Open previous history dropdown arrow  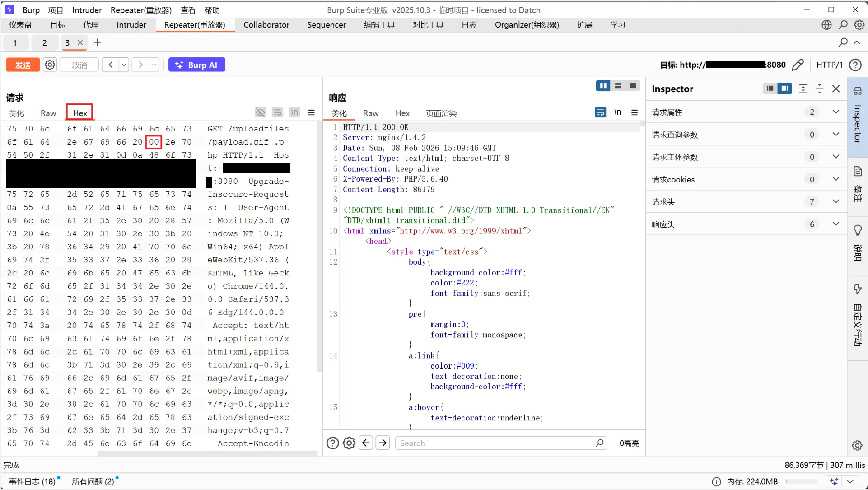point(124,65)
